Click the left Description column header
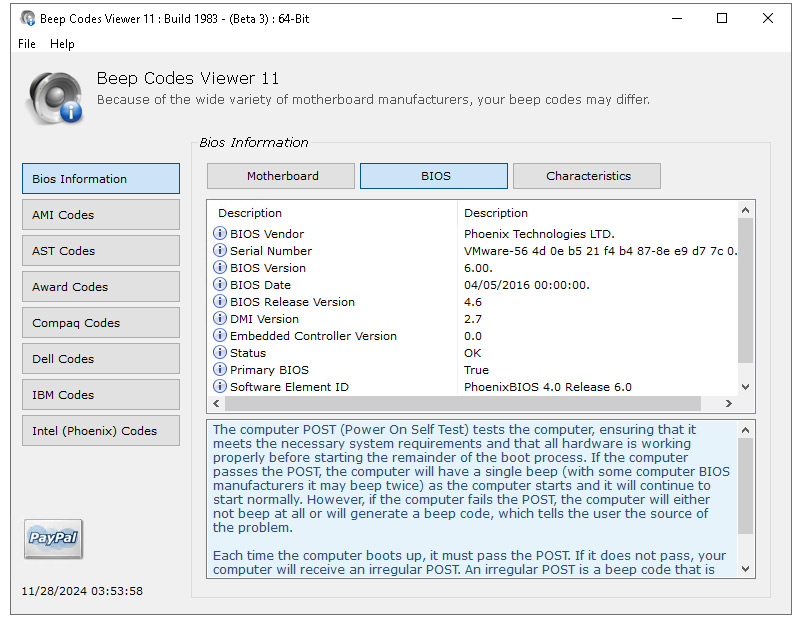 tap(333, 213)
